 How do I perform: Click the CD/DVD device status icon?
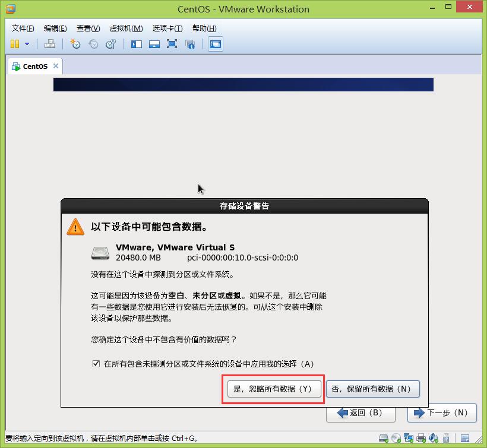[396, 439]
